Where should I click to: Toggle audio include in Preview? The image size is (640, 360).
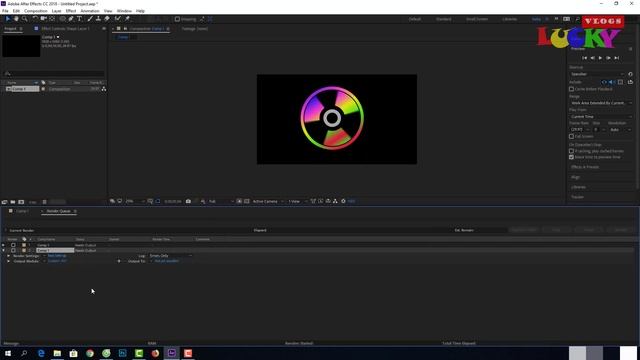pos(611,82)
